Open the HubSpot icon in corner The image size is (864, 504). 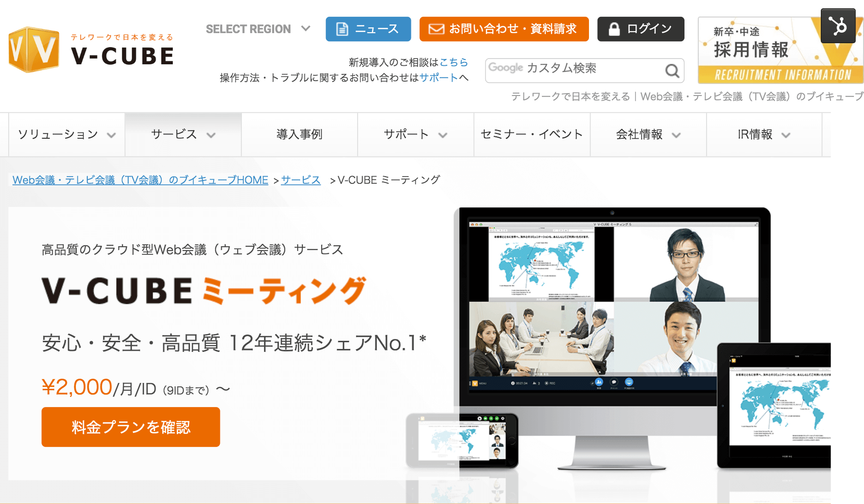pos(838,26)
